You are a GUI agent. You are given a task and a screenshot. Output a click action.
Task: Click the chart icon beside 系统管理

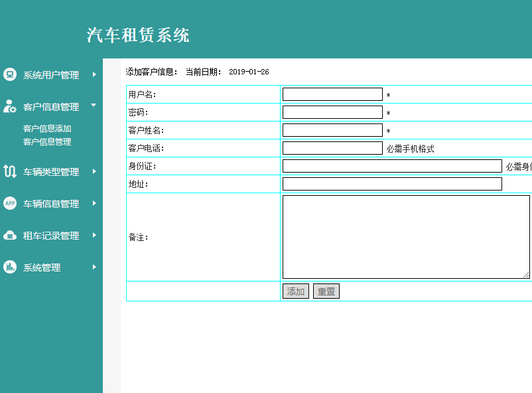10,267
